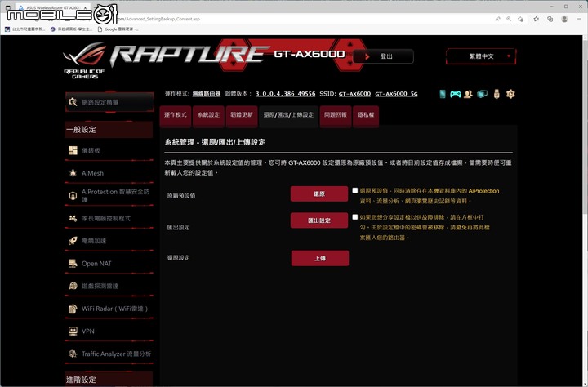This screenshot has height=387, width=588.
Task: Click the game acceleration rocket icon
Action: (73, 241)
